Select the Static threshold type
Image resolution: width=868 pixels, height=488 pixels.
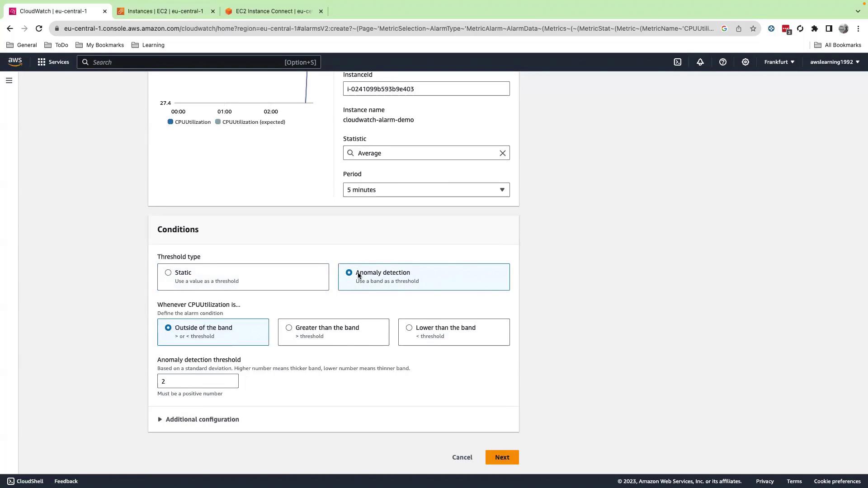pyautogui.click(x=168, y=272)
